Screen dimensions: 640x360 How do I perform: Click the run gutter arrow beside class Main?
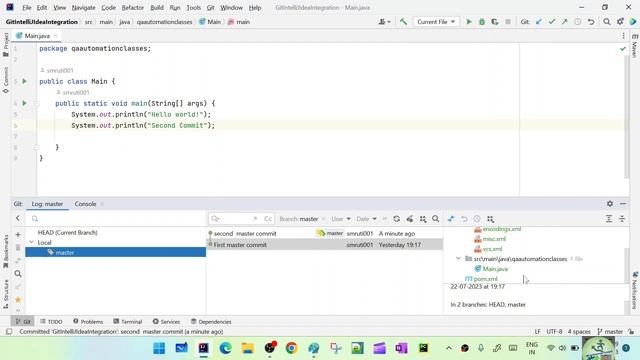click(24, 81)
